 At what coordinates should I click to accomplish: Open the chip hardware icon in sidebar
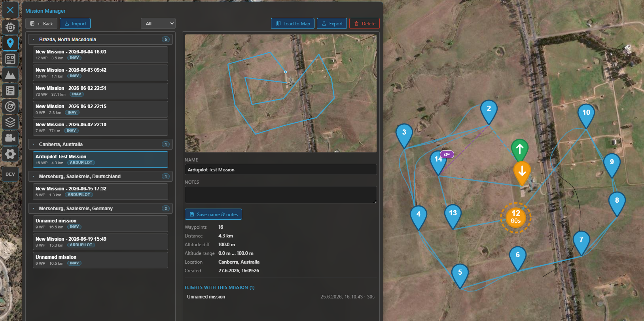(10, 27)
